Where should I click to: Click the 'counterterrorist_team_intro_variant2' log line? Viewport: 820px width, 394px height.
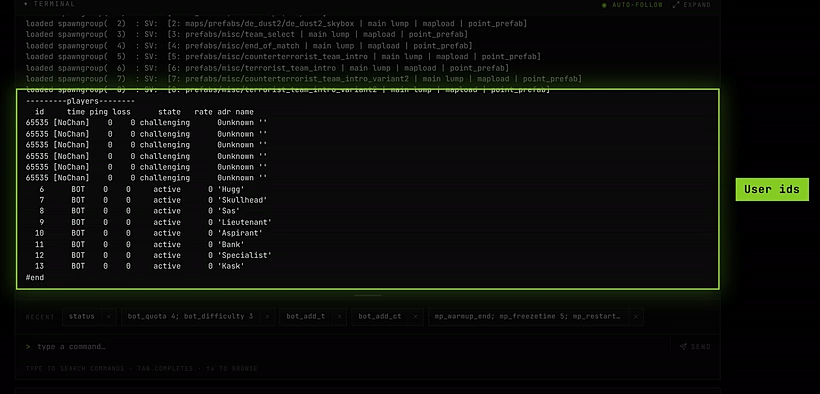pos(303,79)
